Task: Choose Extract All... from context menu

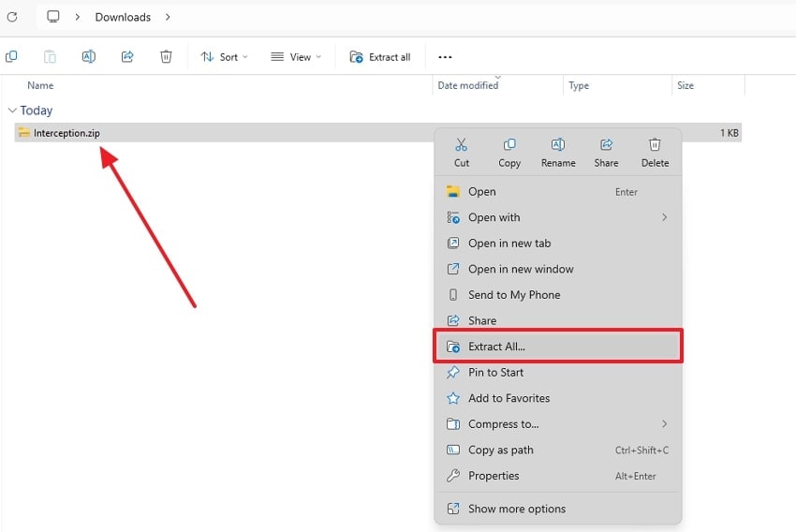Action: click(557, 347)
